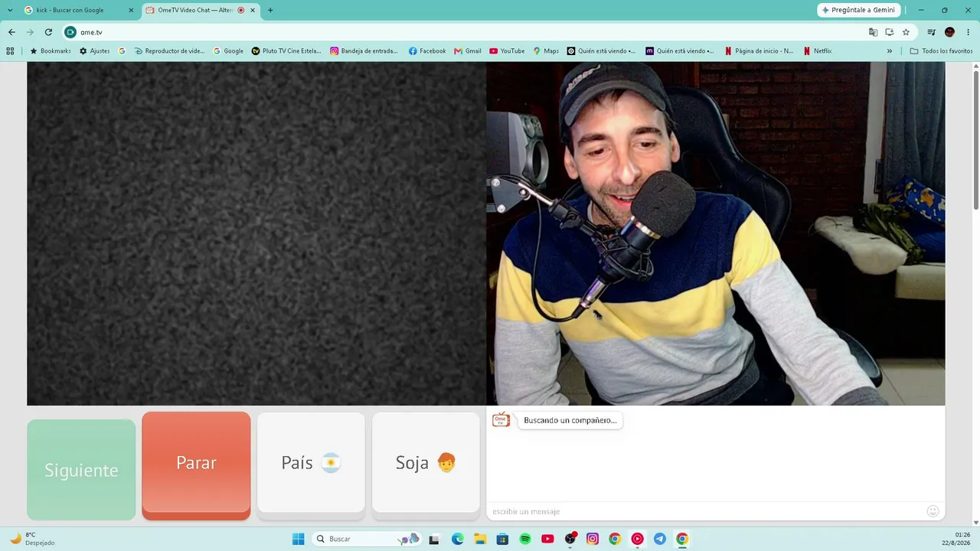Click the 'Pregúntale a Gemini' button
Viewport: 980px width, 551px height.
coord(858,10)
